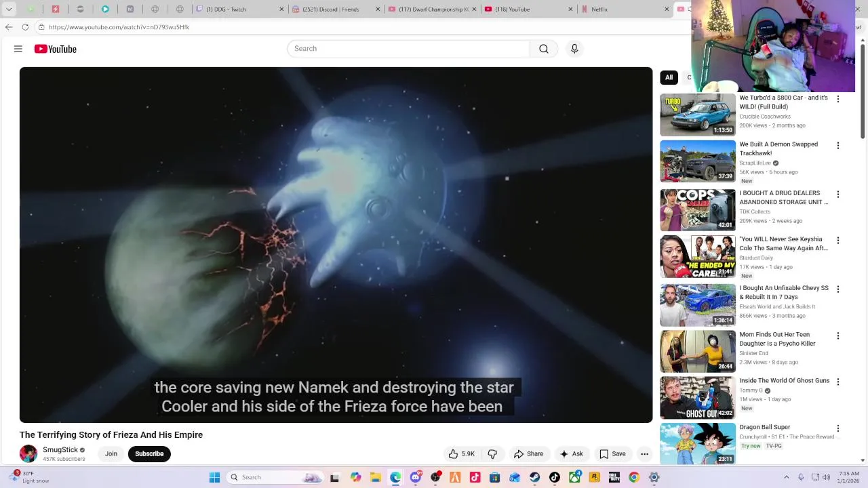
Task: Open the Dragon Ball Super thumbnail
Action: 698,444
